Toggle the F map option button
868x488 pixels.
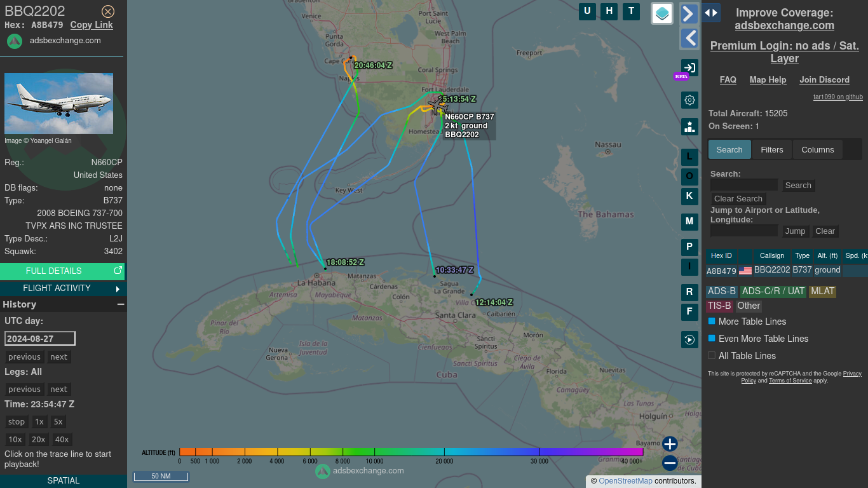click(689, 312)
